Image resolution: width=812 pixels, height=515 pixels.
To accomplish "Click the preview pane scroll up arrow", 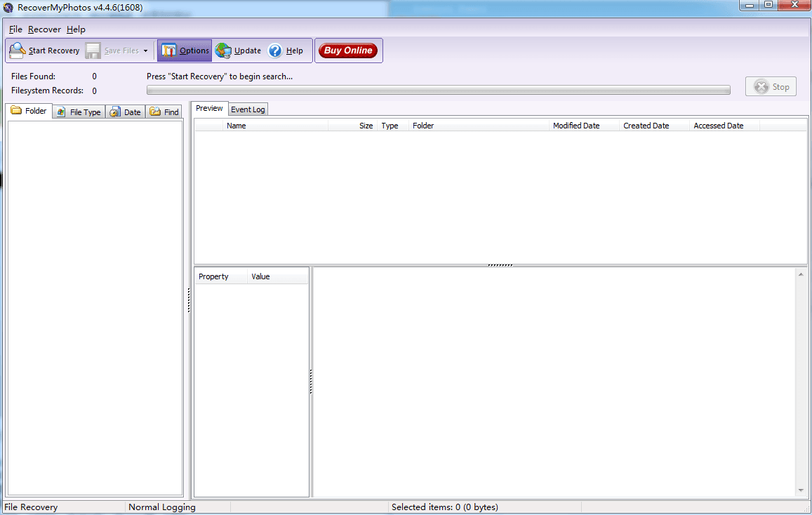I will click(801, 274).
